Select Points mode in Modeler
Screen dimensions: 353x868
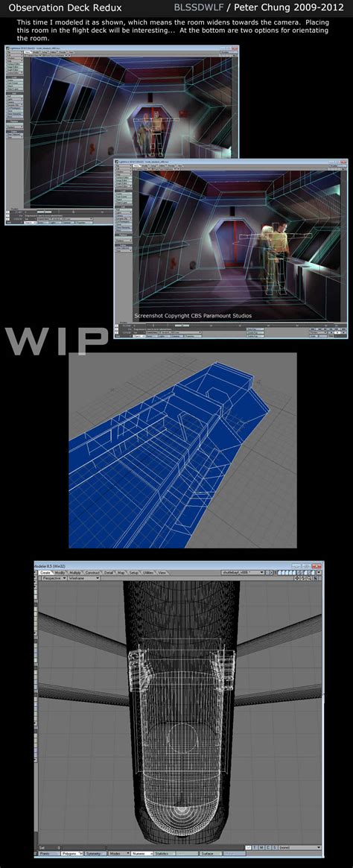[48, 853]
